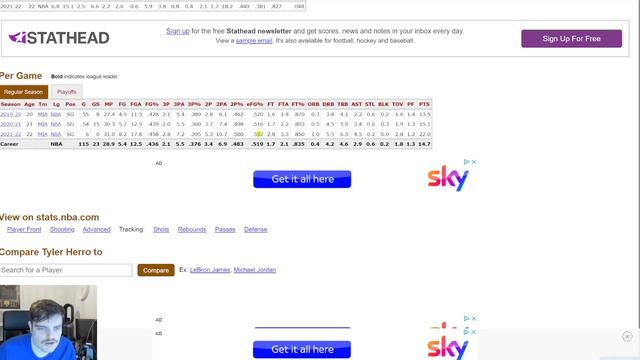Open the 2021-22 season link in Per Game
This screenshot has width=640, height=360.
point(11,134)
